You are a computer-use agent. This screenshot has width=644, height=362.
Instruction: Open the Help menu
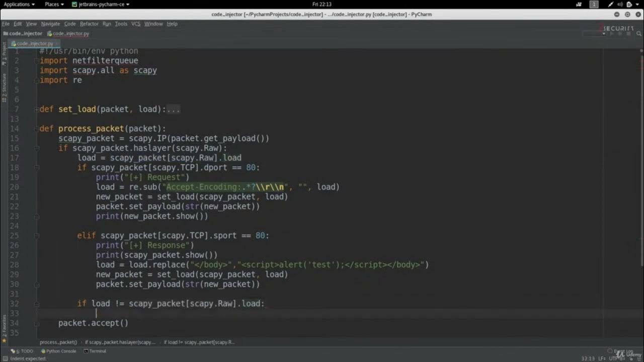click(x=172, y=24)
